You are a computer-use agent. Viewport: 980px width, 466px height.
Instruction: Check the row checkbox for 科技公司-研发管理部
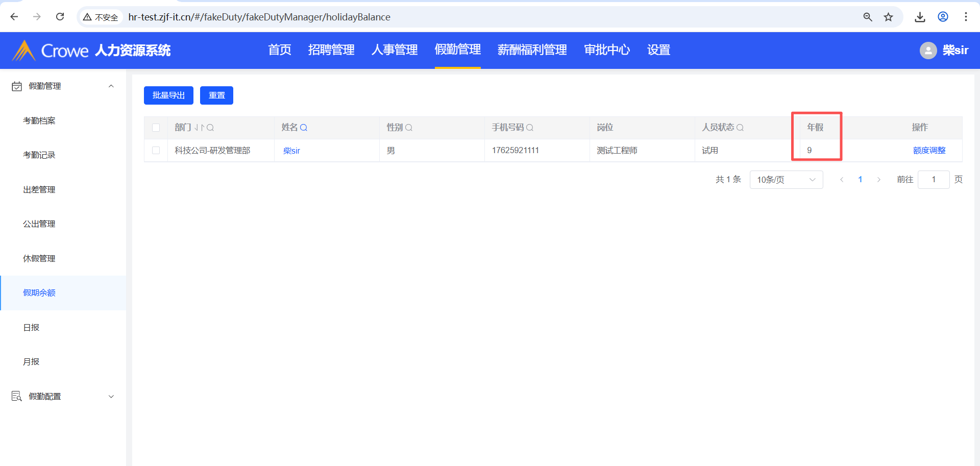click(156, 151)
